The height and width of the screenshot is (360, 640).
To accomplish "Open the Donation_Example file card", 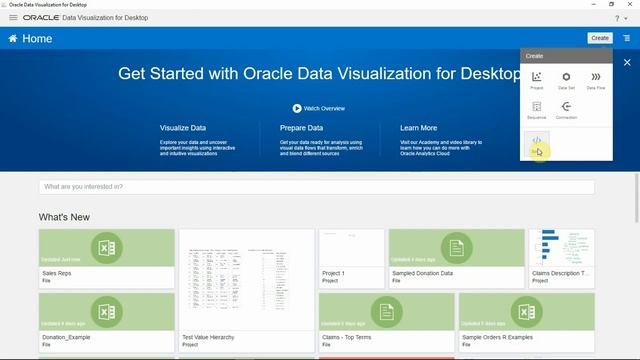I will 107,322.
